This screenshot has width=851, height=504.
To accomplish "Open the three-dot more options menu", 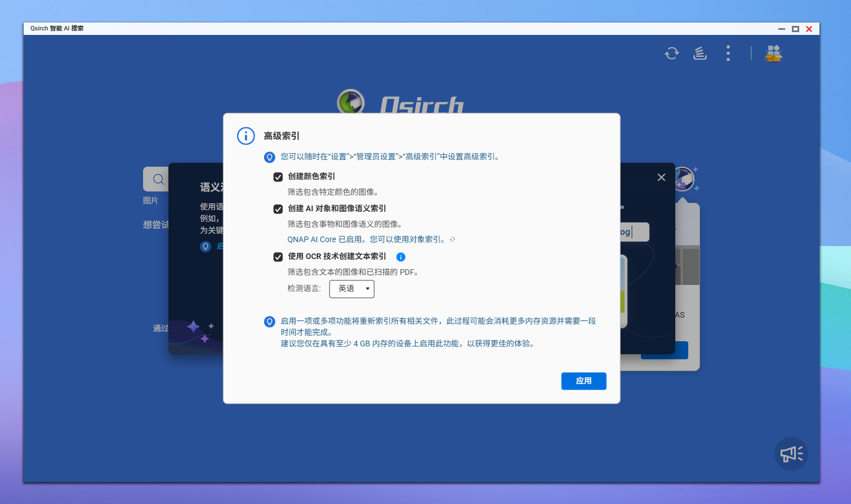I will click(x=728, y=53).
